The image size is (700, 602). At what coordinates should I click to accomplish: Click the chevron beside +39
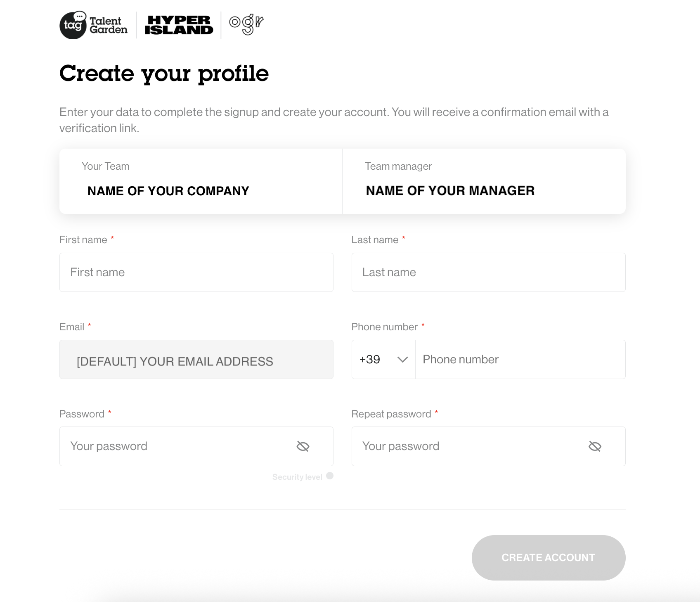[x=402, y=360]
